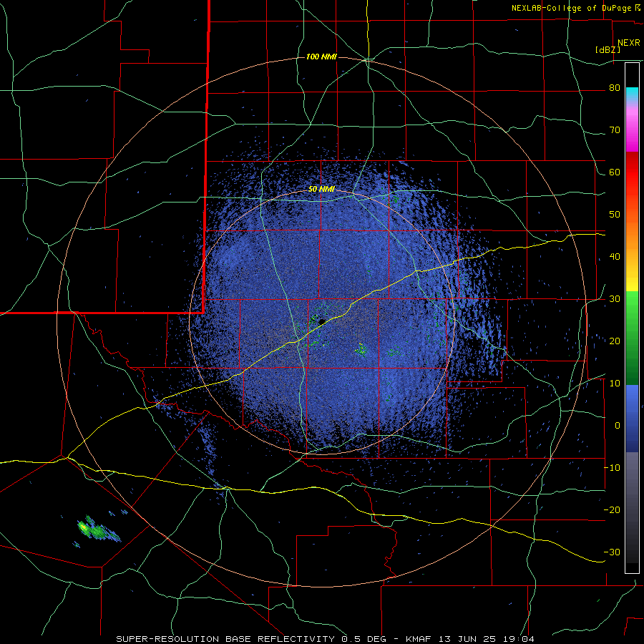Click the 50 NMI range ring label
The height and width of the screenshot is (644, 644).
coord(321,190)
